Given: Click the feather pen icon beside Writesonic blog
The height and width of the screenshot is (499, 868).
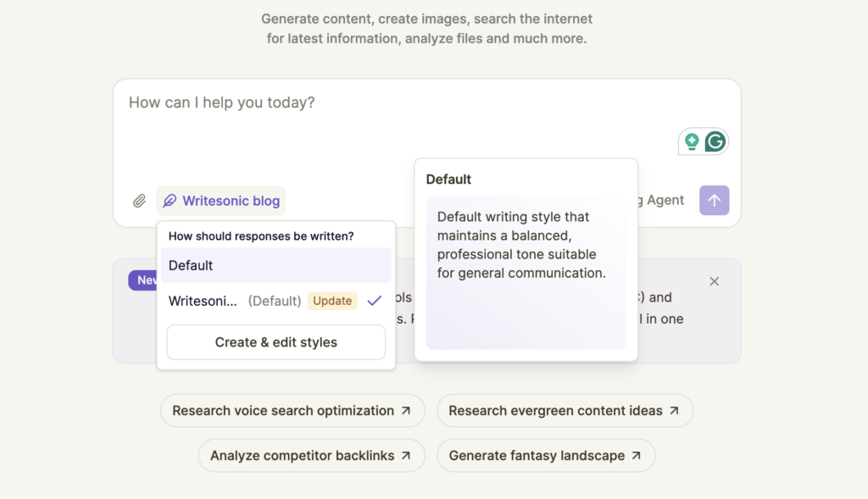Looking at the screenshot, I should (170, 201).
